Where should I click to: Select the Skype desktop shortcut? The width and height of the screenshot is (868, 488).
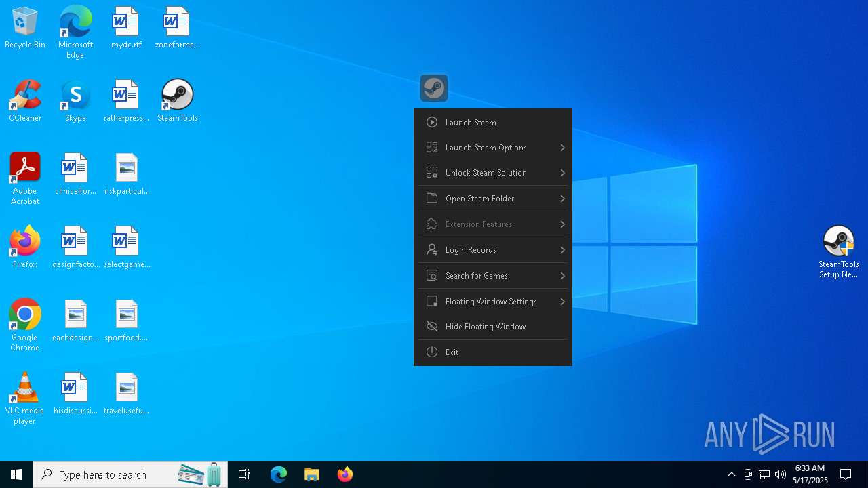[x=75, y=100]
